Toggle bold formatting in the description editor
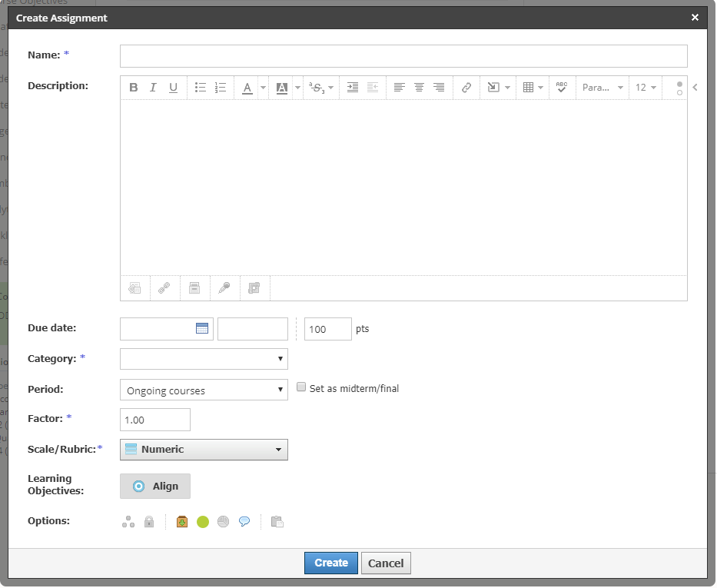Screen dimensions: 717x588 [x=134, y=88]
